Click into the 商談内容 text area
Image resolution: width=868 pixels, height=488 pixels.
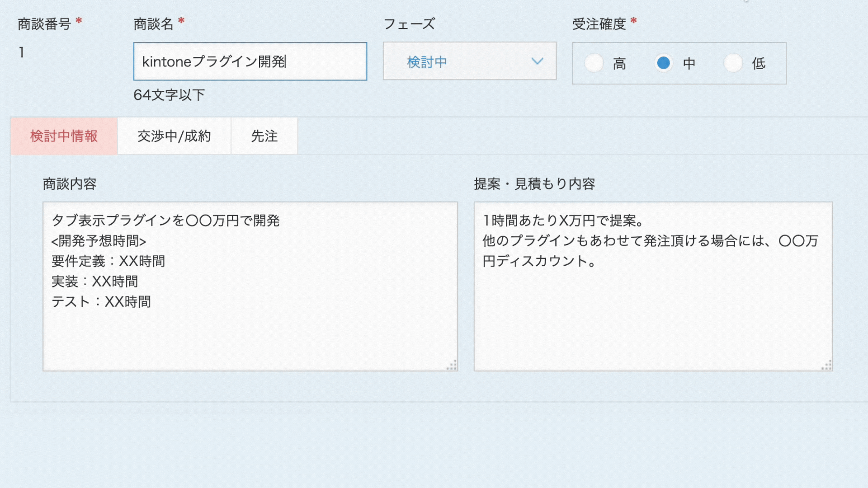coord(250,286)
